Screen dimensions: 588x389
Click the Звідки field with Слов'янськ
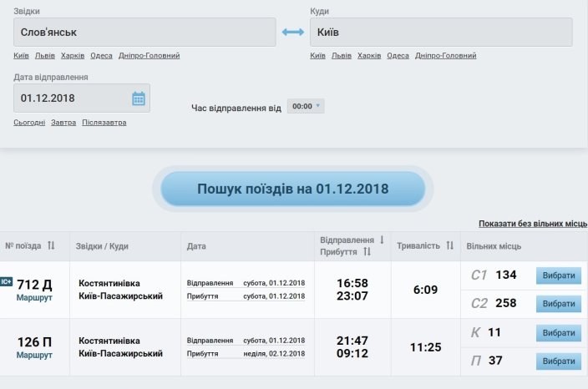144,33
